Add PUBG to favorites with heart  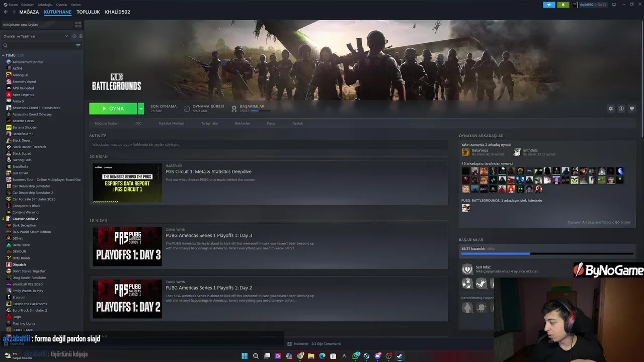click(x=632, y=109)
